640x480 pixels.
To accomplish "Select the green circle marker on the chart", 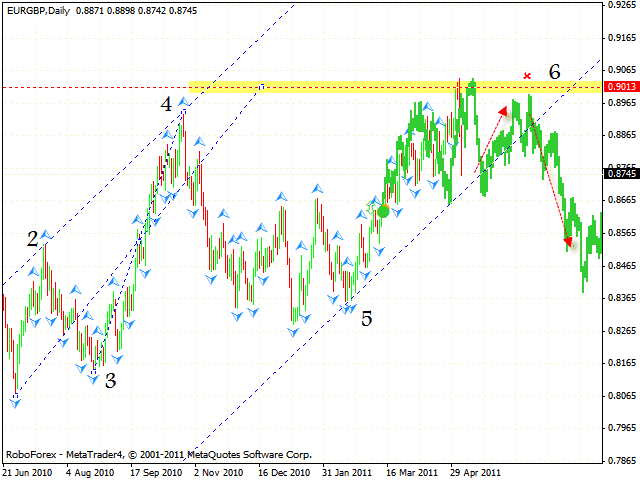I will click(383, 211).
